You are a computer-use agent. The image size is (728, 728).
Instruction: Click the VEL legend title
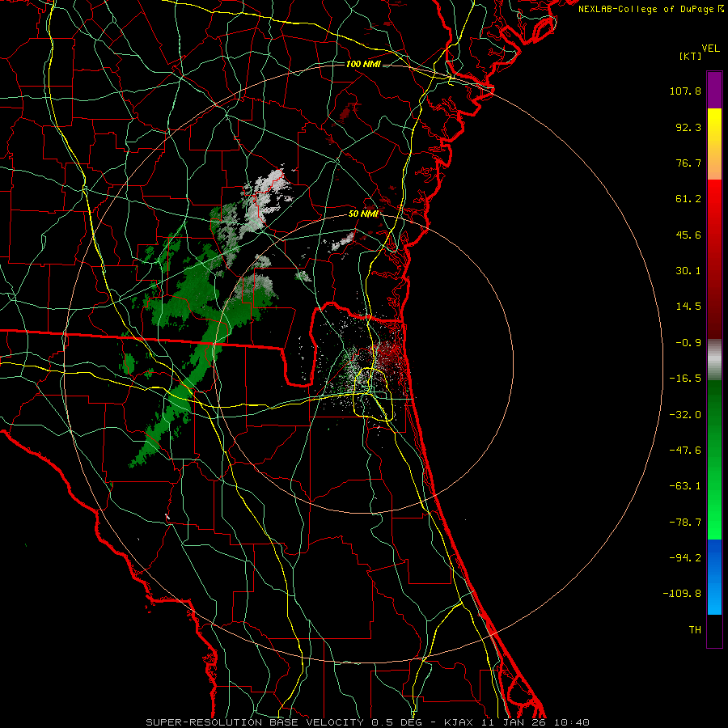710,49
